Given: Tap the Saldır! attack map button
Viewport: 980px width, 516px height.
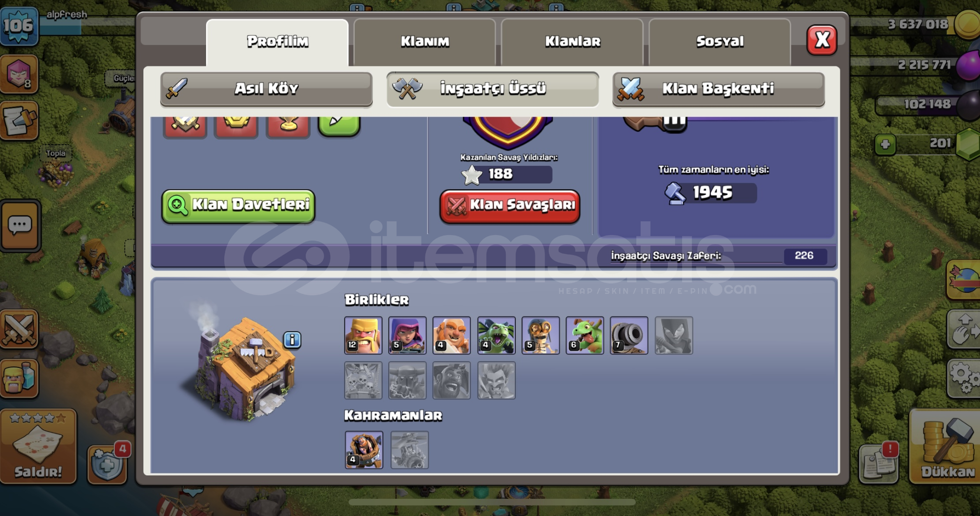Looking at the screenshot, I should [x=38, y=447].
